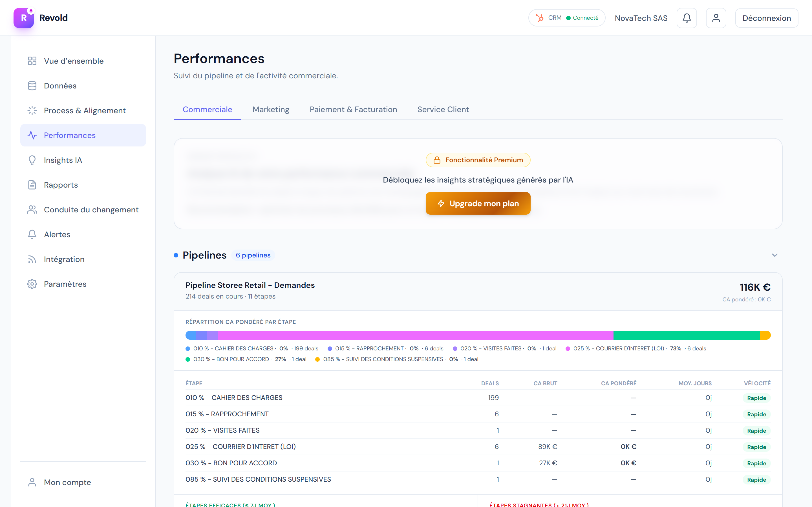
Task: Click the notification bell icon in header
Action: pyautogui.click(x=687, y=18)
